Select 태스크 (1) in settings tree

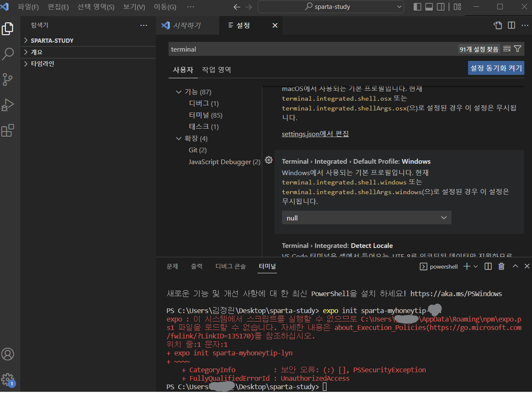pos(204,126)
